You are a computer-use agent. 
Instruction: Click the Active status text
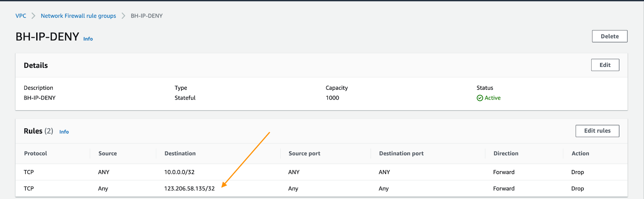[x=493, y=98]
